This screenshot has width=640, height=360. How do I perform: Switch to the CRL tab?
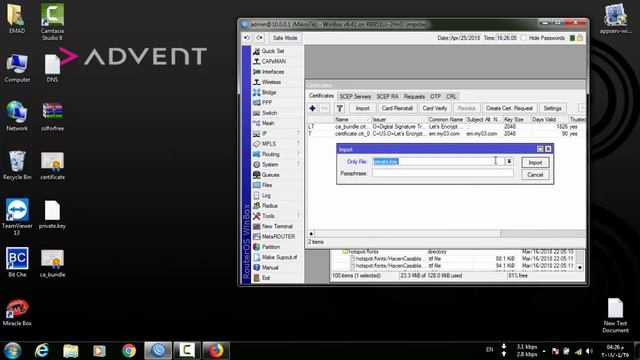451,96
